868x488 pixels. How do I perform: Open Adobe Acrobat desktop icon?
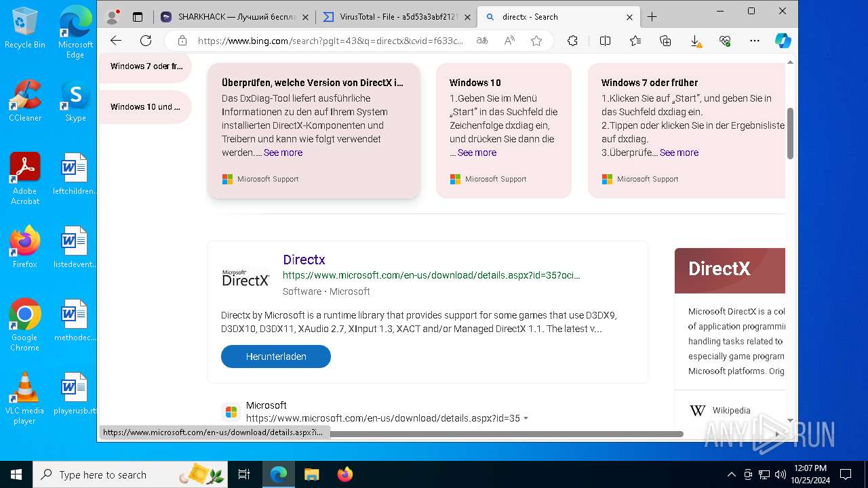(25, 179)
